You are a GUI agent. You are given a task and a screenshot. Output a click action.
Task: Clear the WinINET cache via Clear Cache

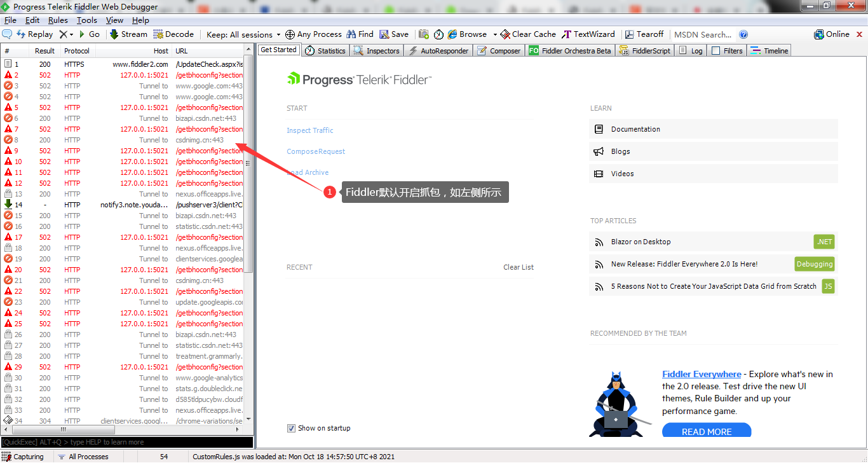pos(528,34)
